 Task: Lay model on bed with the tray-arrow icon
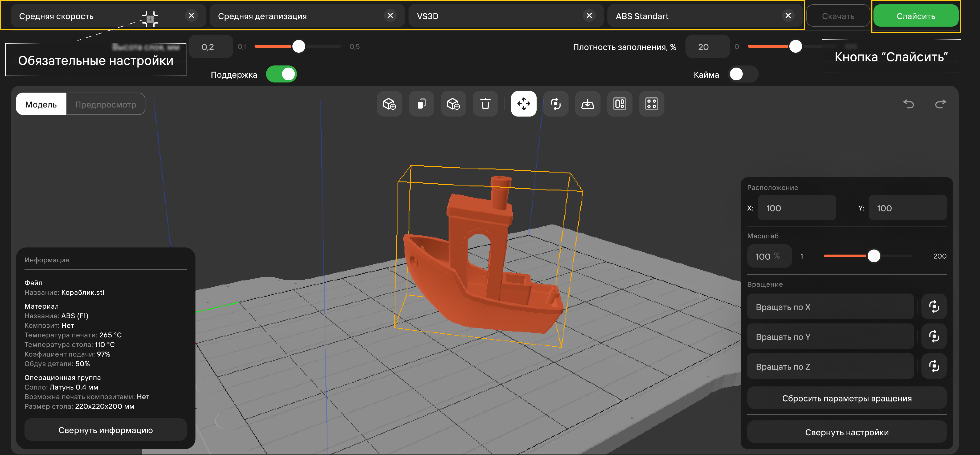pos(587,104)
